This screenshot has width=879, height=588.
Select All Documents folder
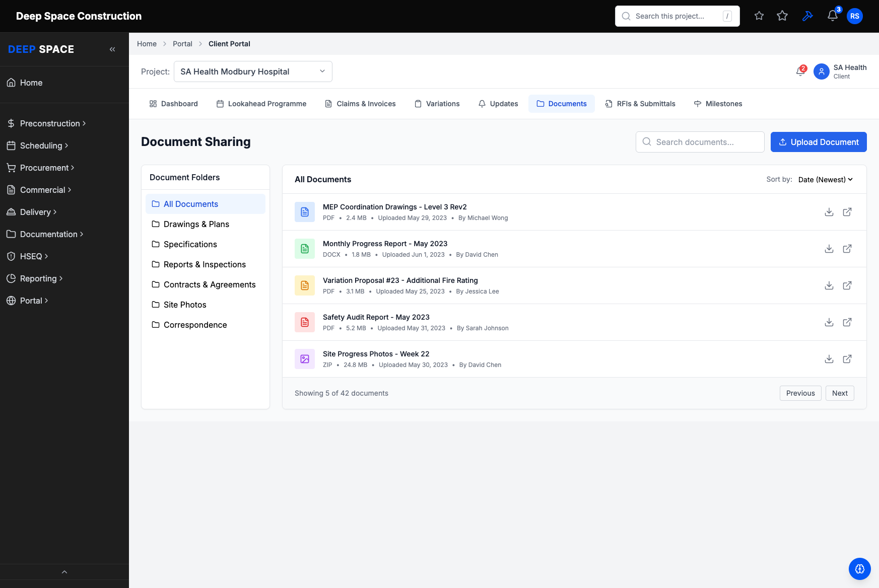tap(206, 204)
